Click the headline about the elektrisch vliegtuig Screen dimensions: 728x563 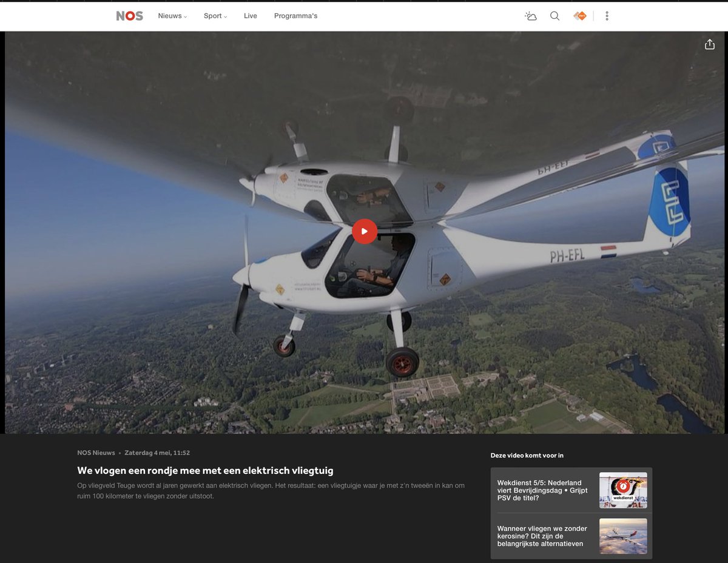(x=205, y=471)
